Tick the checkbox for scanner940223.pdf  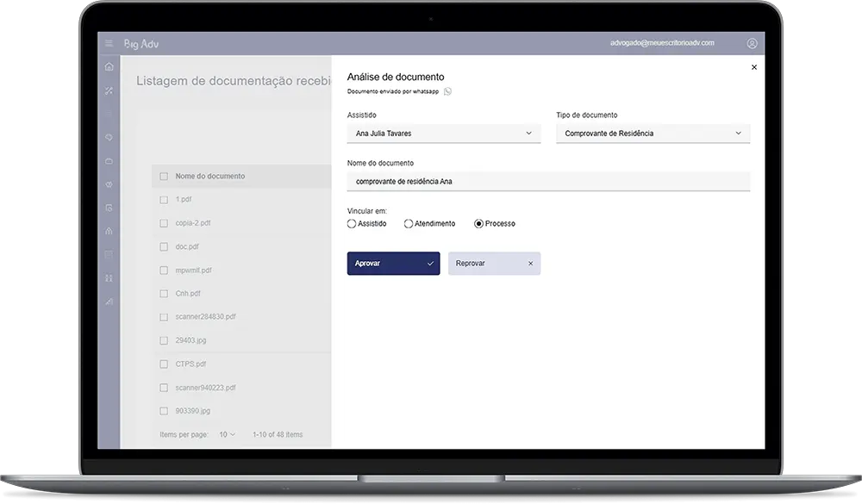(x=164, y=388)
